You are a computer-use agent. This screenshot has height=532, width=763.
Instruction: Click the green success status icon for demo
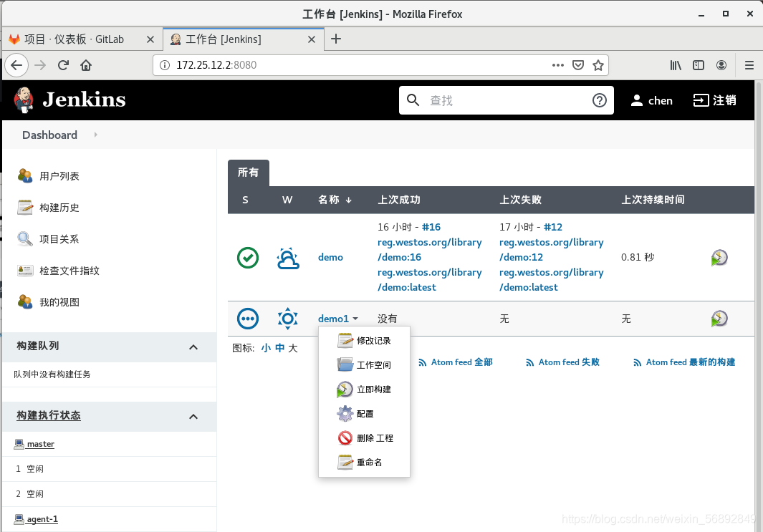point(248,257)
